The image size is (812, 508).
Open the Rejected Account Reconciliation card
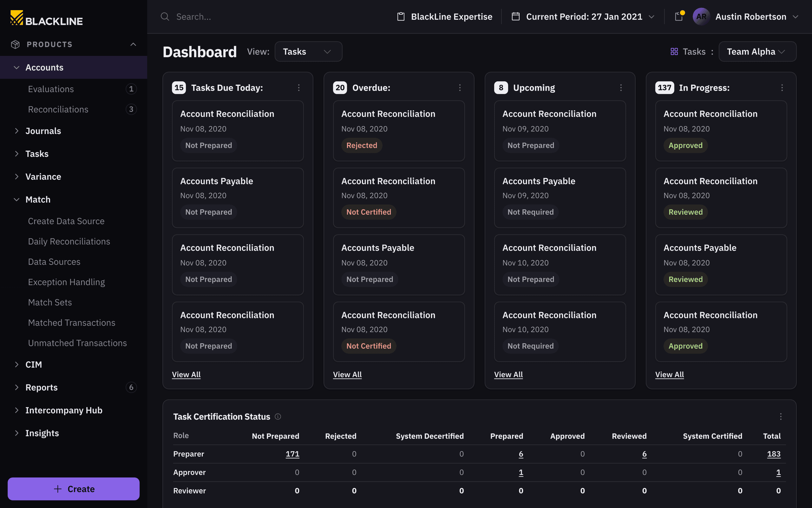tap(399, 131)
